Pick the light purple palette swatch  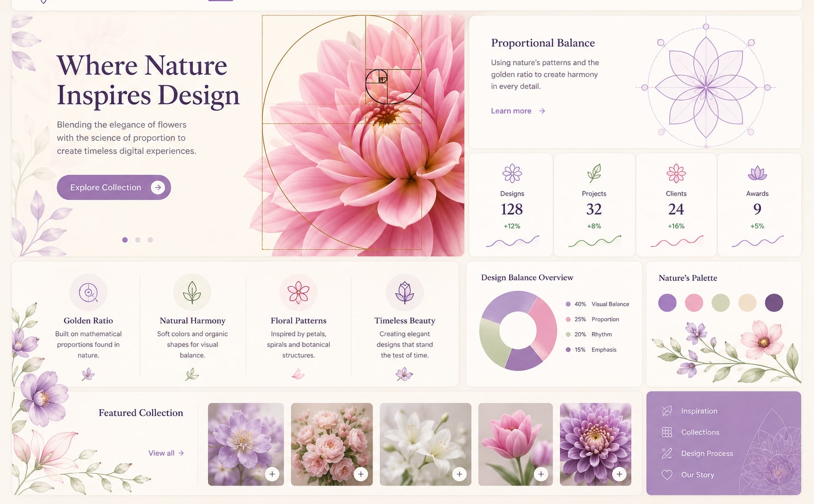(667, 303)
